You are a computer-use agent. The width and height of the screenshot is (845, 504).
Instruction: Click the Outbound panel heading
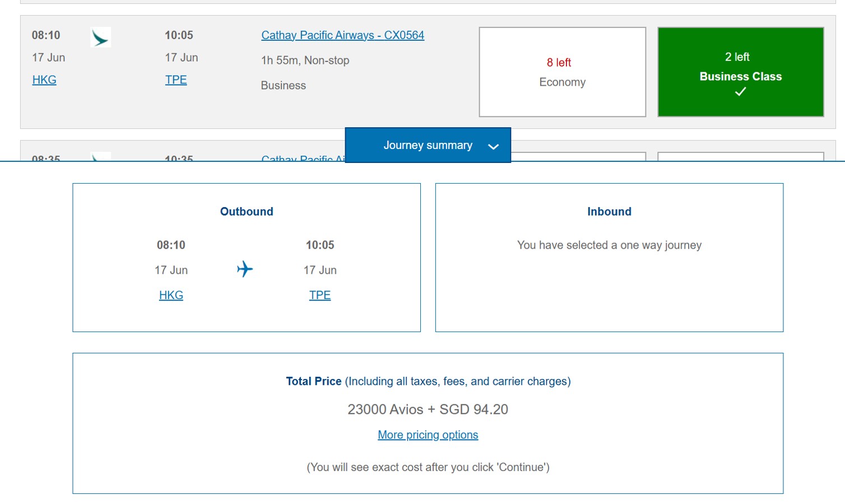pyautogui.click(x=247, y=212)
